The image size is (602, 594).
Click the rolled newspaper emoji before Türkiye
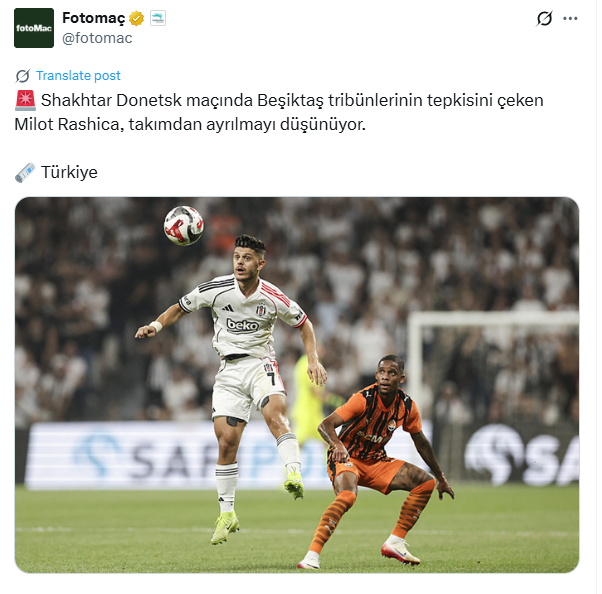pos(25,172)
